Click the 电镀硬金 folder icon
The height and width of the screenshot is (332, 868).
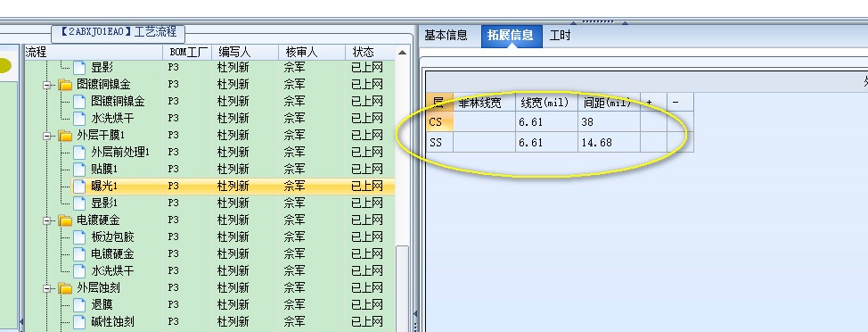pyautogui.click(x=66, y=220)
